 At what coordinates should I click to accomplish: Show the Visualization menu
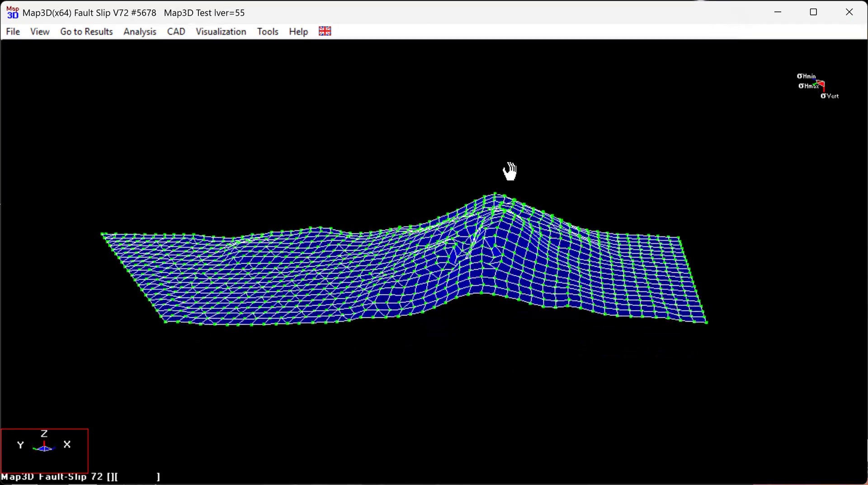tap(221, 32)
